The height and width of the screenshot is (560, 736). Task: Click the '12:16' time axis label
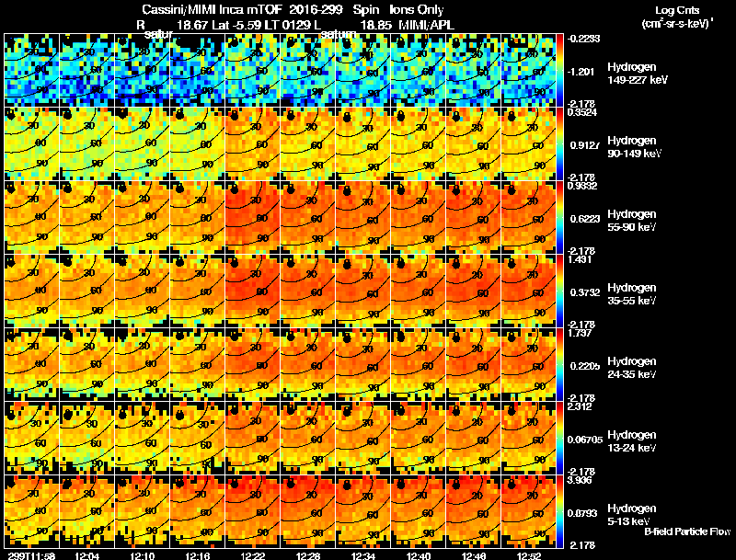click(x=198, y=555)
